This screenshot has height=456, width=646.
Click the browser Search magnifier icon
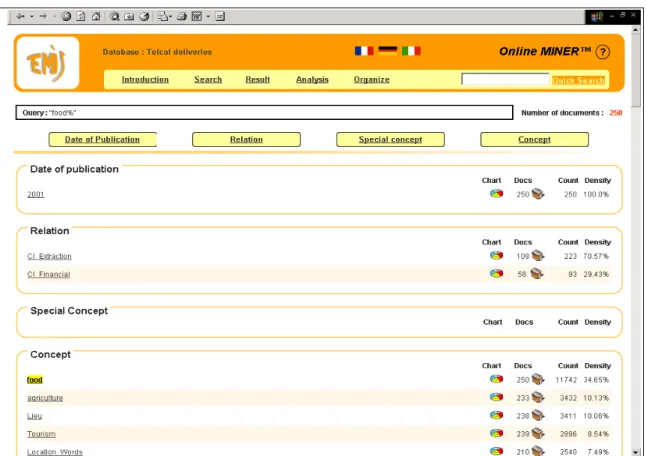point(114,16)
